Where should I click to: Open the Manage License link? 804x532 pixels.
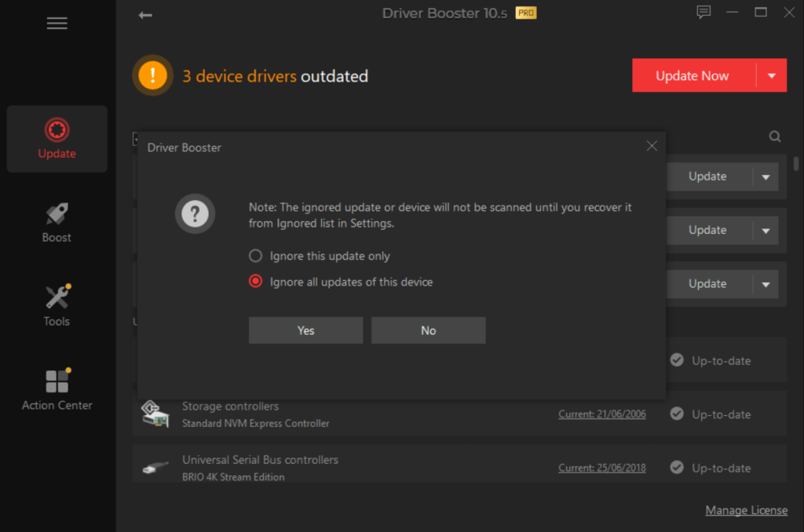click(x=746, y=510)
